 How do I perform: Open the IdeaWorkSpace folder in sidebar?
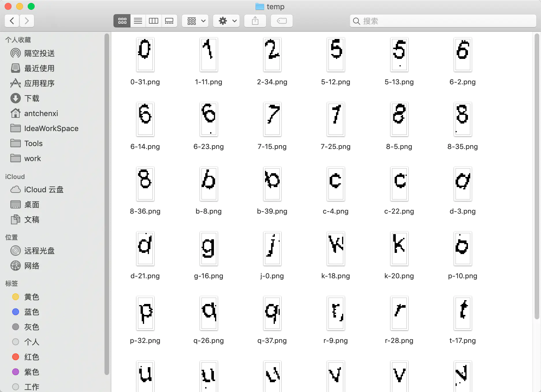tap(51, 128)
